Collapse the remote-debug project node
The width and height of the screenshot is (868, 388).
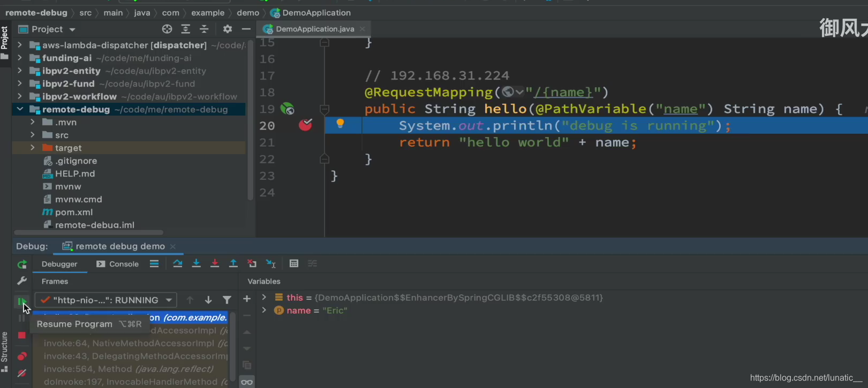point(20,109)
